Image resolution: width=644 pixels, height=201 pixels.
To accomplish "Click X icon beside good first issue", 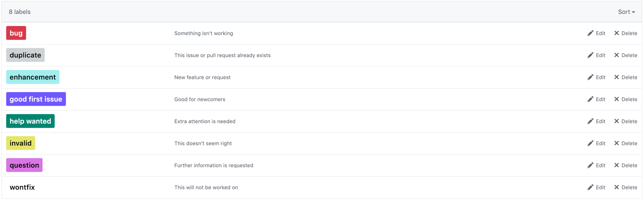I will pos(616,99).
